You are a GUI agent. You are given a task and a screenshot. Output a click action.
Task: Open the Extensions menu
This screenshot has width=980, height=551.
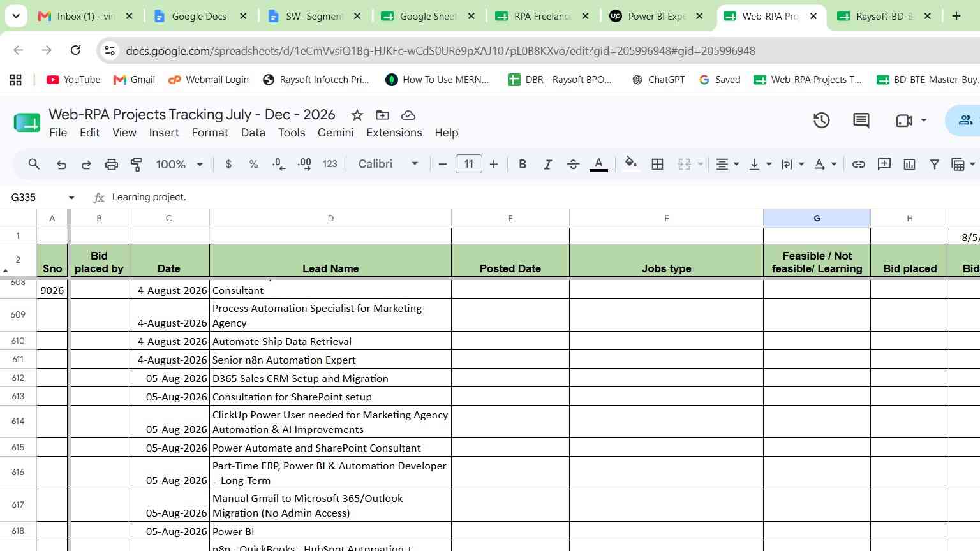point(394,133)
